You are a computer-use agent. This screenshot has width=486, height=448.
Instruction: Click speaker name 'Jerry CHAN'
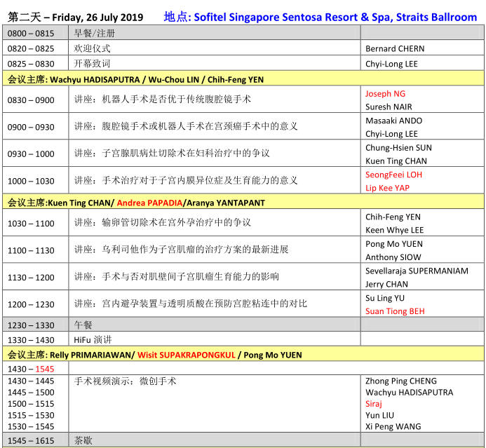[386, 284]
